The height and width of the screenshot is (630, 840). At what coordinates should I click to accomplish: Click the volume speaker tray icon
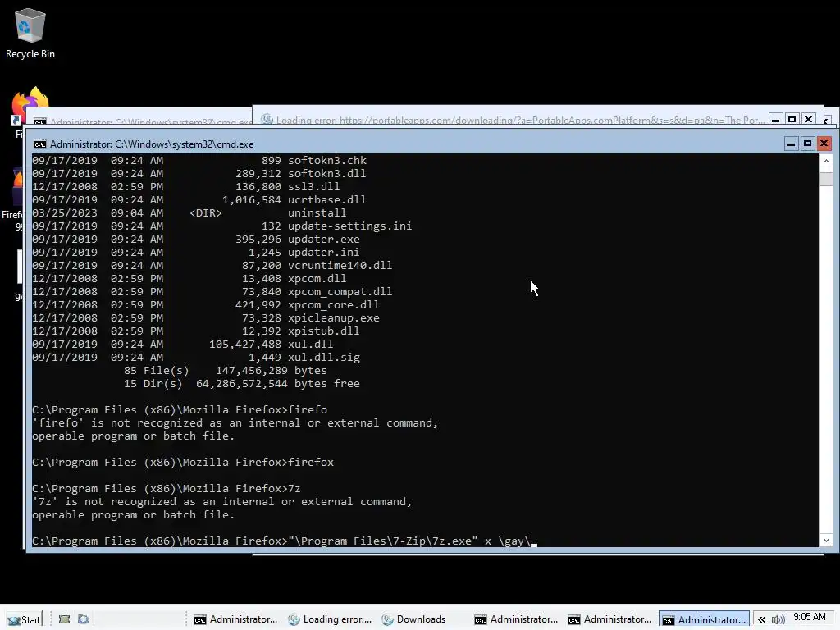(x=778, y=619)
